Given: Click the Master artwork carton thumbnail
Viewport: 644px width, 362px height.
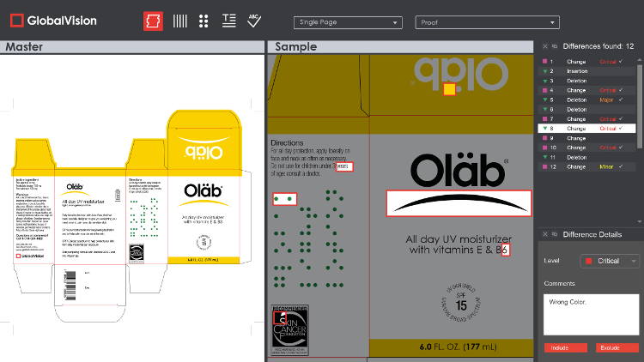Looking at the screenshot, I should pos(132,215).
